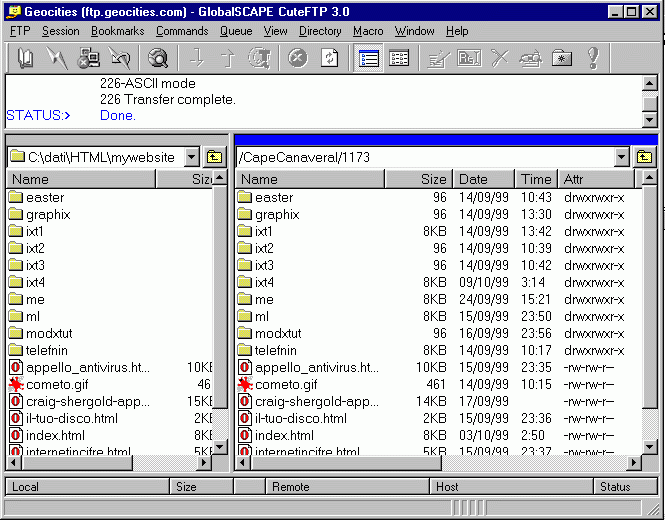This screenshot has width=665, height=520.
Task: Click remote cometo.gif icon
Action: (245, 384)
